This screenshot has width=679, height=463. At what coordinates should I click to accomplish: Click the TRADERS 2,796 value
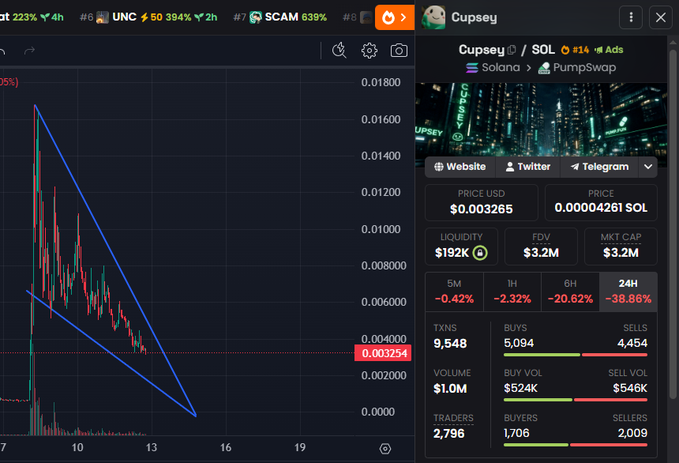tap(449, 434)
